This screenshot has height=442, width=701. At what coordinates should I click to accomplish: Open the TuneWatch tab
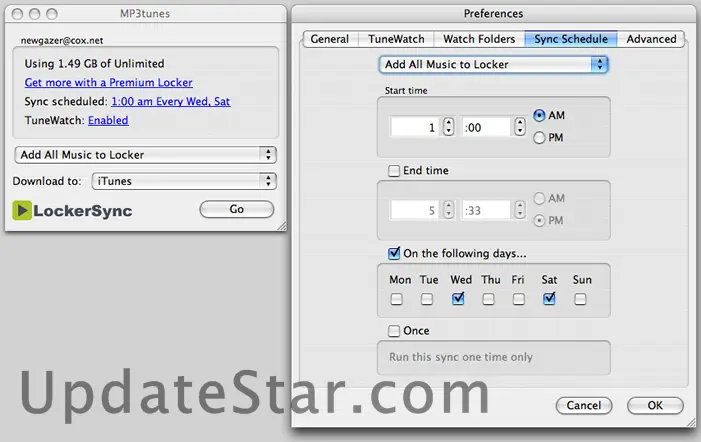click(396, 39)
